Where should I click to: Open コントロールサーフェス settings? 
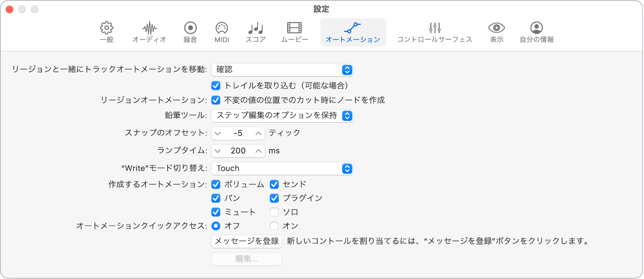(434, 32)
